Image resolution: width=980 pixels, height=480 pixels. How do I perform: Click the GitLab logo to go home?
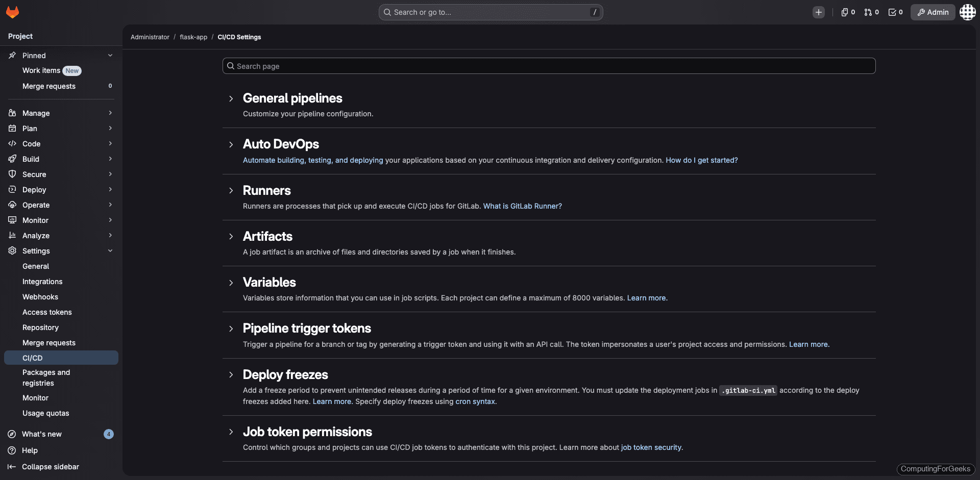(x=12, y=12)
